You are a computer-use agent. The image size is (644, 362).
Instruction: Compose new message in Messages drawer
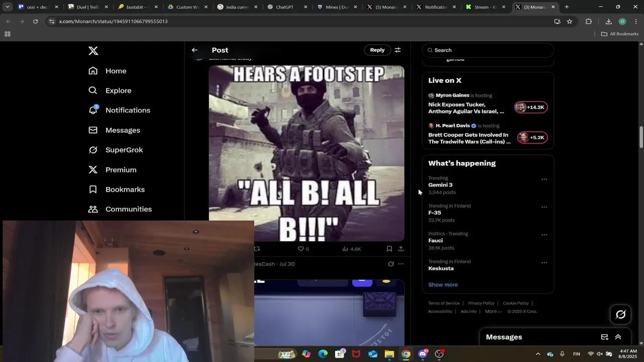pyautogui.click(x=605, y=337)
